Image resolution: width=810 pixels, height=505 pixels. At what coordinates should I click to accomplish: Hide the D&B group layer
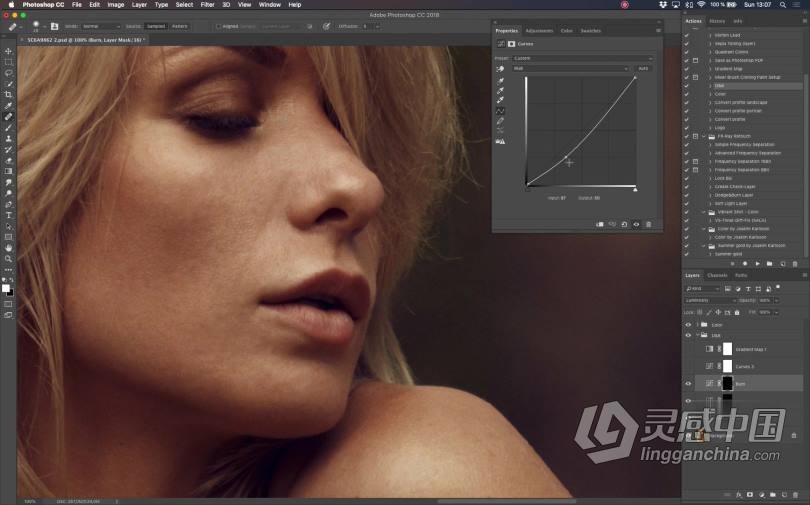(x=688, y=335)
